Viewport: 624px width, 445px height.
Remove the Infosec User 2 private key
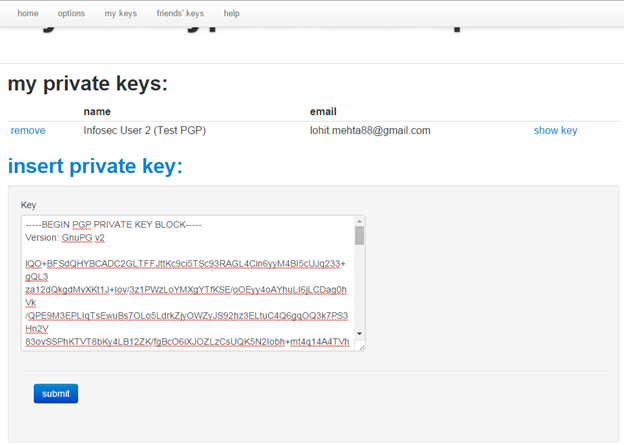(x=28, y=131)
